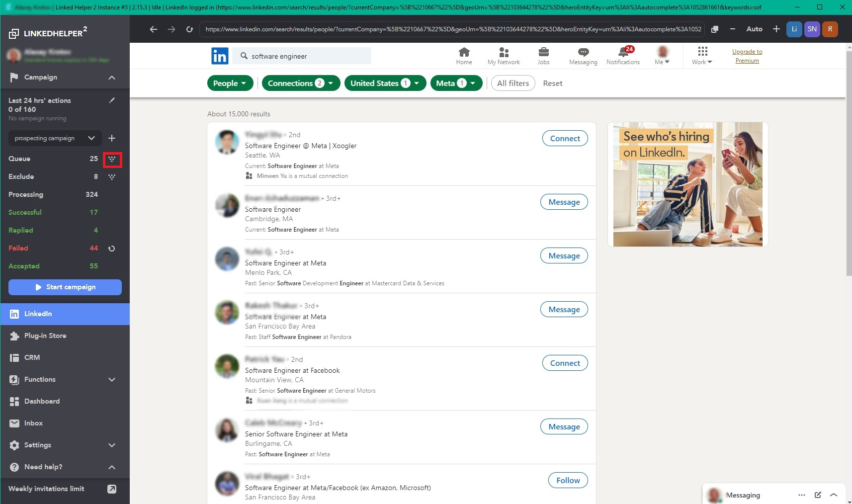
Task: Click Auto zoom level label
Action: point(754,29)
